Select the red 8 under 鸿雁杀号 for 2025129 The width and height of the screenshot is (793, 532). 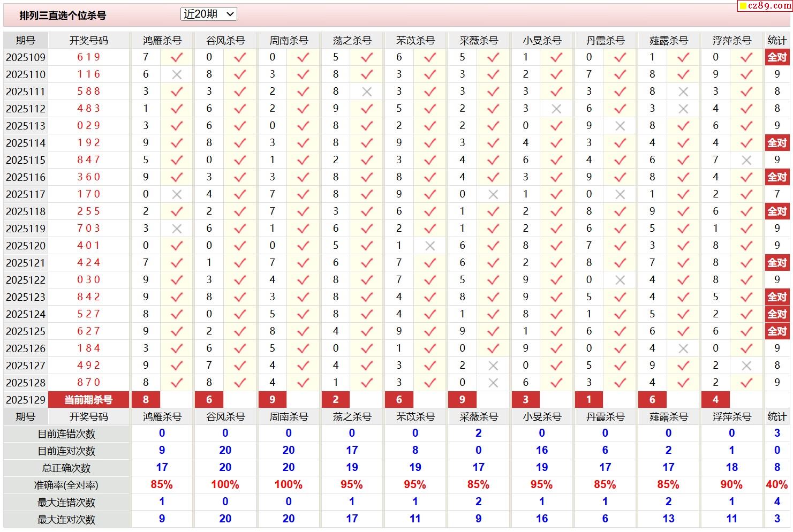coord(146,400)
